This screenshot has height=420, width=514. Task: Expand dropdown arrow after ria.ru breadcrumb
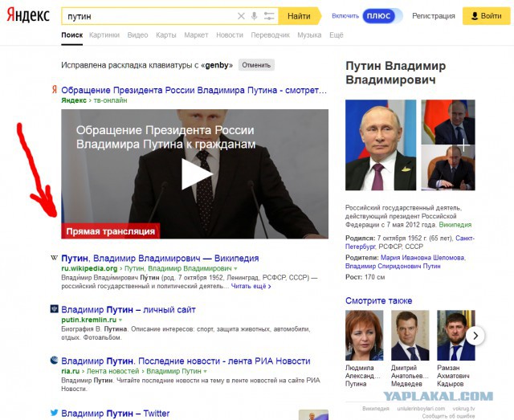[x=206, y=372]
